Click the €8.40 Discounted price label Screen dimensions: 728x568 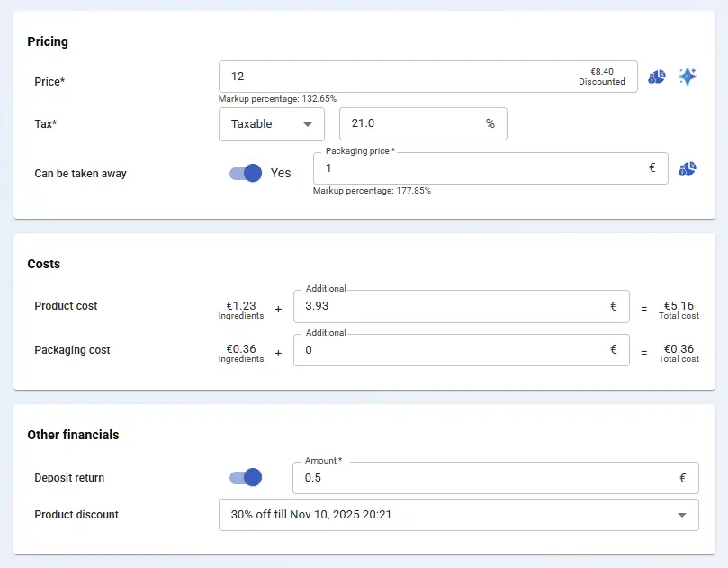[x=601, y=77]
